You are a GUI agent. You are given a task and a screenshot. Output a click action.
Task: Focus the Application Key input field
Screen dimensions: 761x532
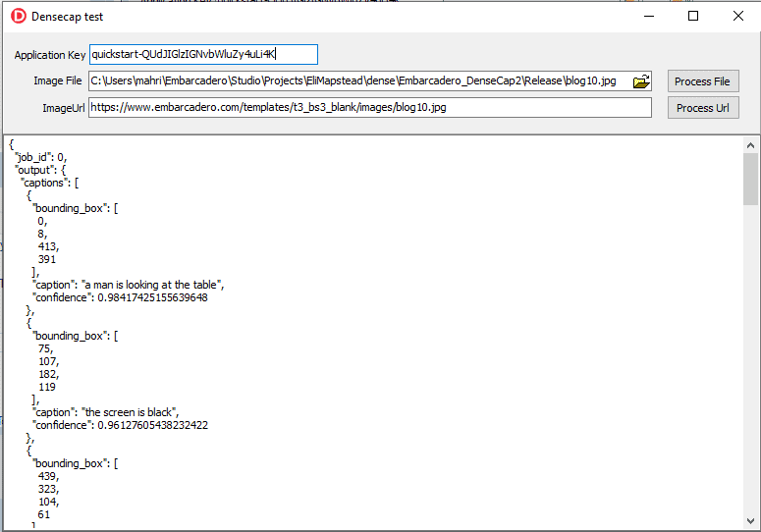click(203, 54)
